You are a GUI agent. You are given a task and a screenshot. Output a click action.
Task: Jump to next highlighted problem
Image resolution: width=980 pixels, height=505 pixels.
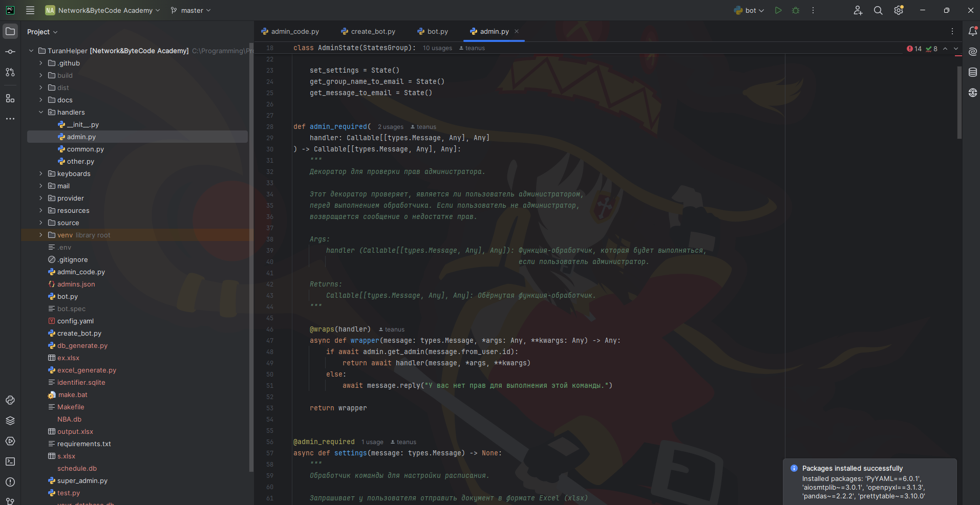(x=956, y=49)
